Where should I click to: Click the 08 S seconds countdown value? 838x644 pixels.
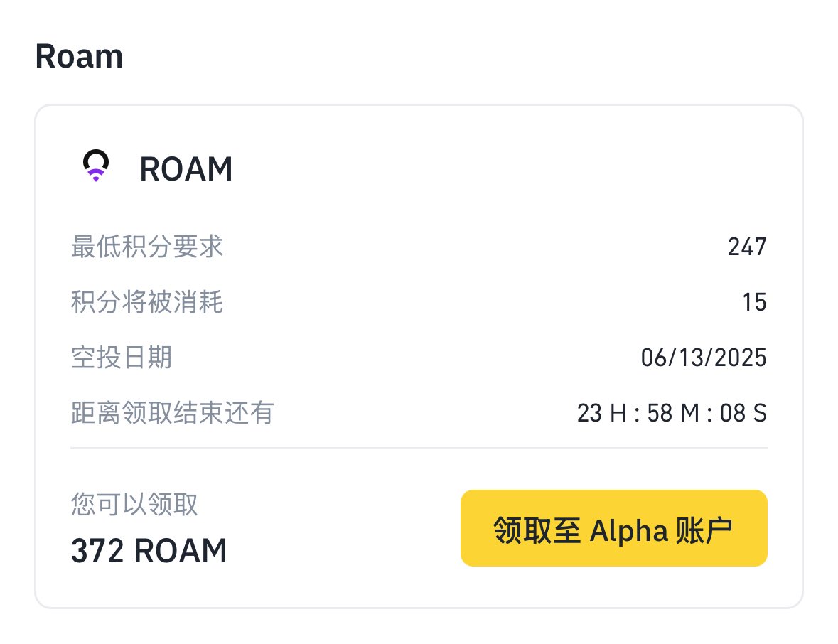coord(743,413)
